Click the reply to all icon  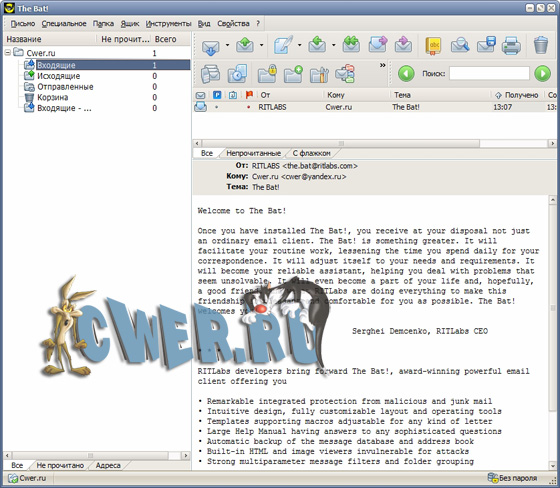(351, 45)
